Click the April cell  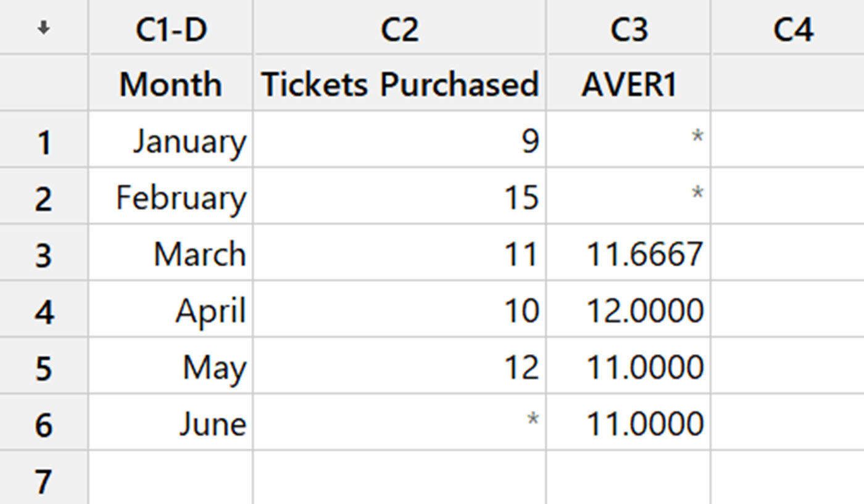tap(171, 310)
